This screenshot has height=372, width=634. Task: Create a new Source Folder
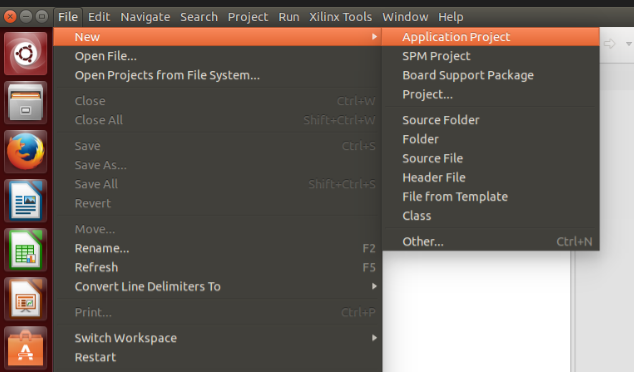click(x=491, y=120)
